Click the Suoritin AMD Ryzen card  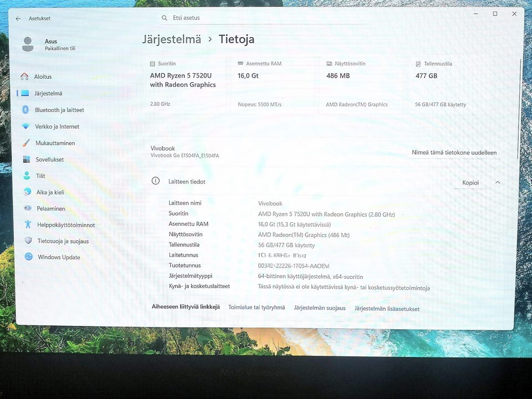(186, 84)
